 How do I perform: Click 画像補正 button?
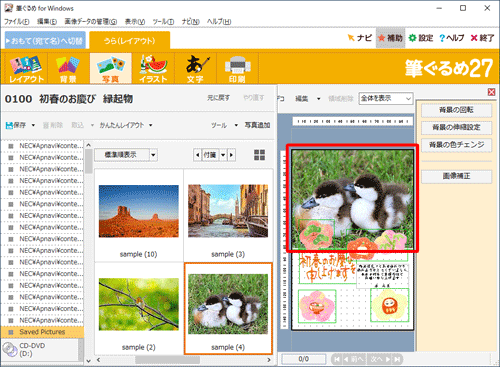pos(456,176)
